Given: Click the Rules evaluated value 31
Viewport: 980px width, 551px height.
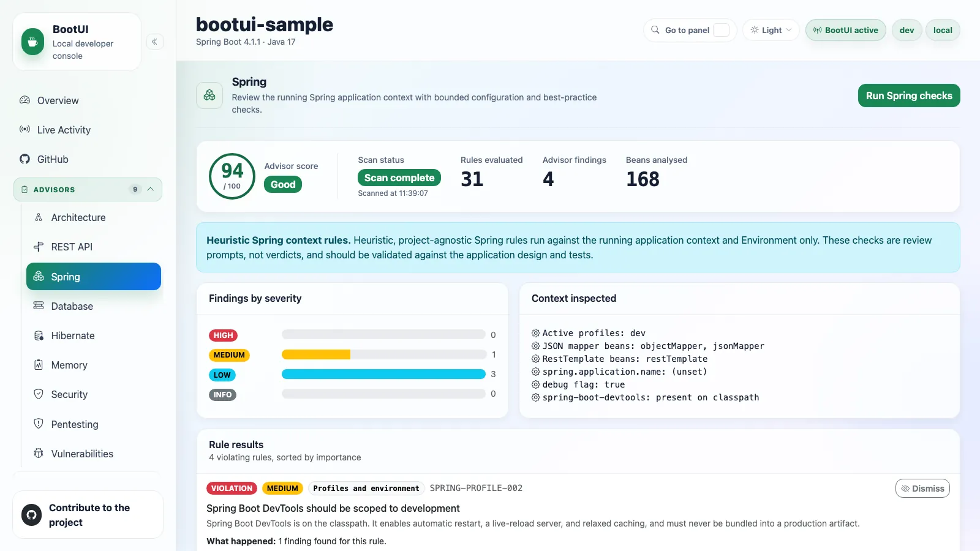Looking at the screenshot, I should click(472, 179).
